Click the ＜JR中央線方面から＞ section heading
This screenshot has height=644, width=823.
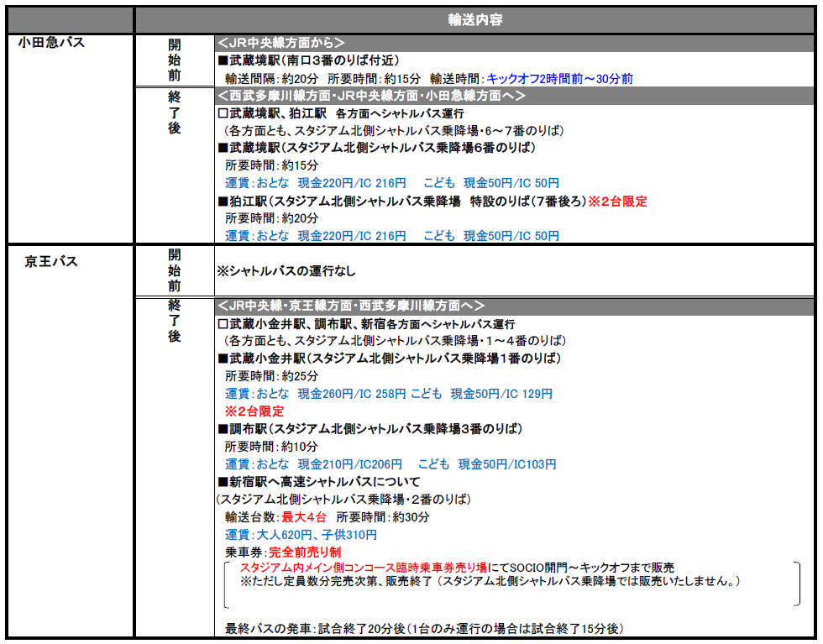point(280,43)
